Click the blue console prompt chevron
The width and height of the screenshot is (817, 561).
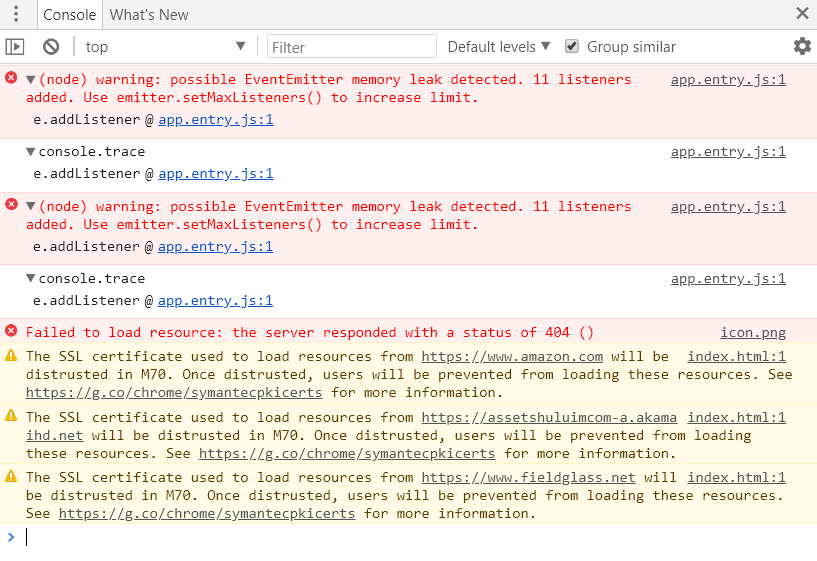click(11, 537)
